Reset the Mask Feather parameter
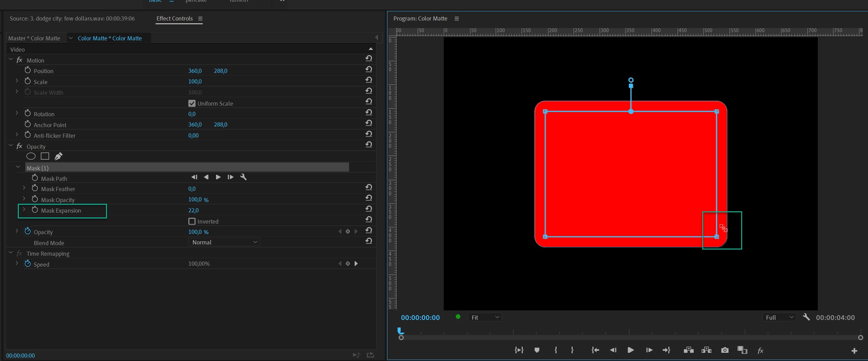The height and width of the screenshot is (361, 868). 369,187
